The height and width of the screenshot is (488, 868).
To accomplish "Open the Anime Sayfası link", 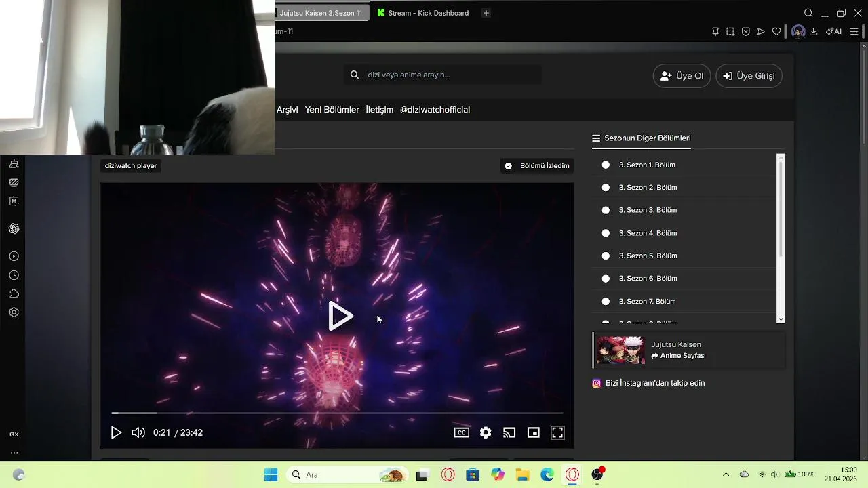I will [x=678, y=356].
